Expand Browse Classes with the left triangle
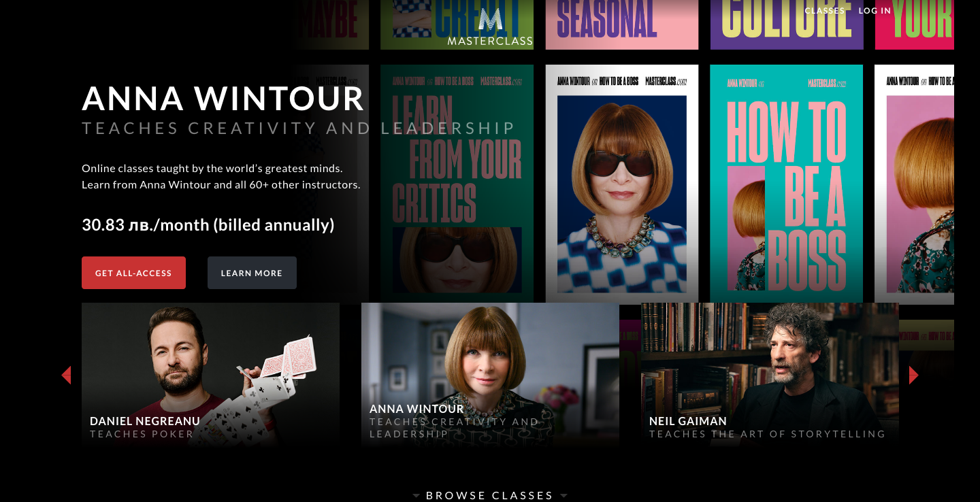 coord(416,496)
